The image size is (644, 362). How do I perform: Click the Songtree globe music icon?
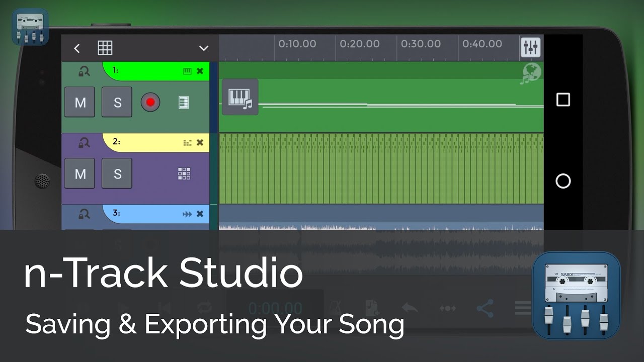point(531,73)
